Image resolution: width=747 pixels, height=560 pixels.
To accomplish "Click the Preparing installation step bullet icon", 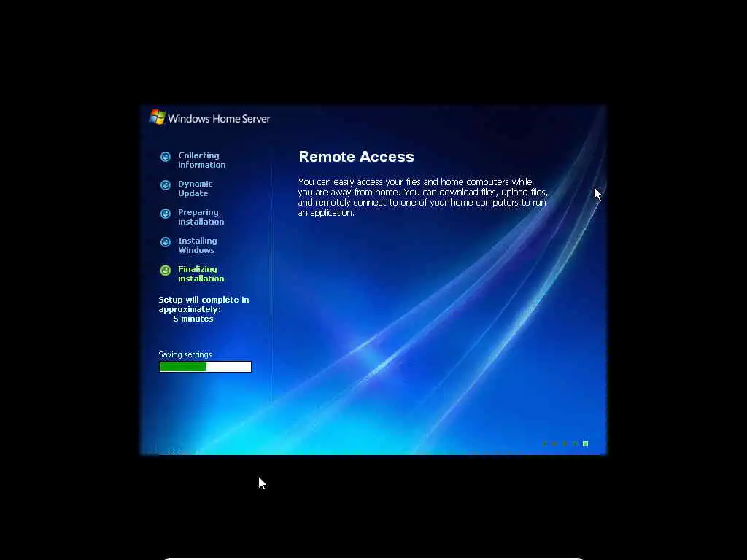I will pyautogui.click(x=166, y=214).
